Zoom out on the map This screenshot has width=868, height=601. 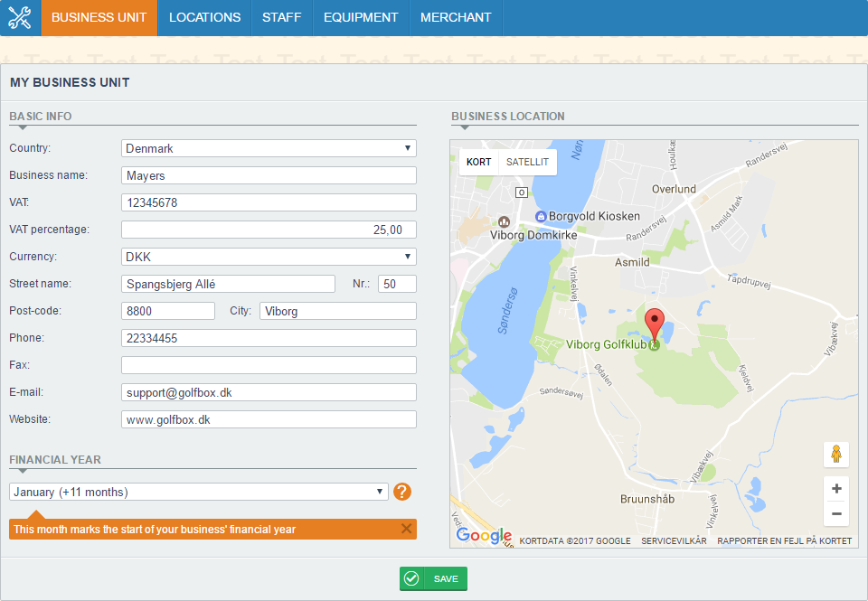point(836,513)
